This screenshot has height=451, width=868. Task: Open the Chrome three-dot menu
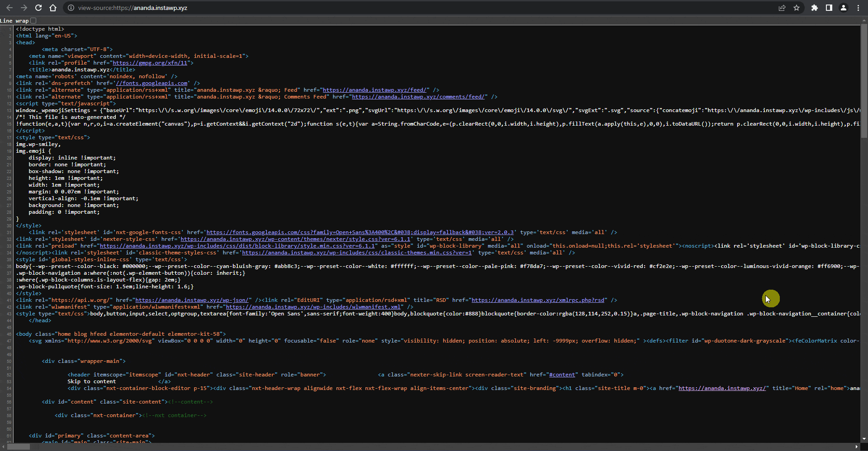tap(858, 8)
